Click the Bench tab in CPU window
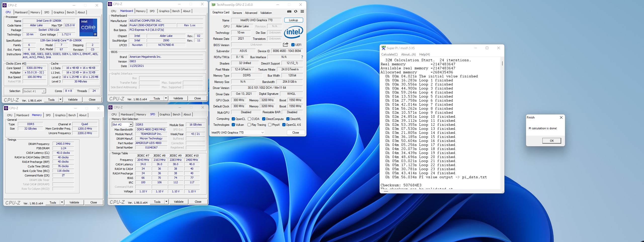Viewport: 644px width, 242px height. click(70, 12)
